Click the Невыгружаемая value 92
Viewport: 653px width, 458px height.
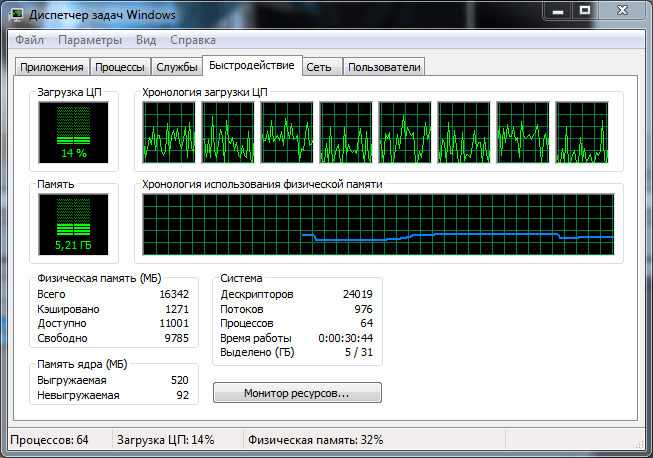click(x=182, y=395)
